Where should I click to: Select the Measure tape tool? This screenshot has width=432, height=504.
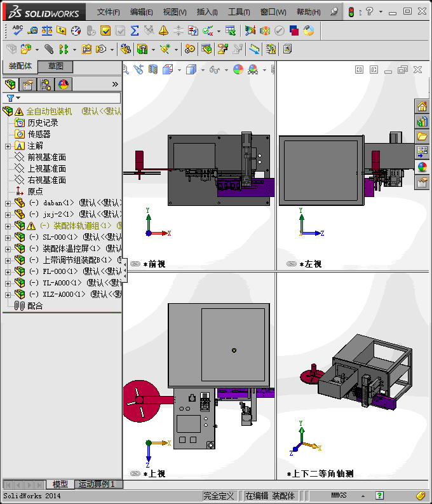pos(32,31)
